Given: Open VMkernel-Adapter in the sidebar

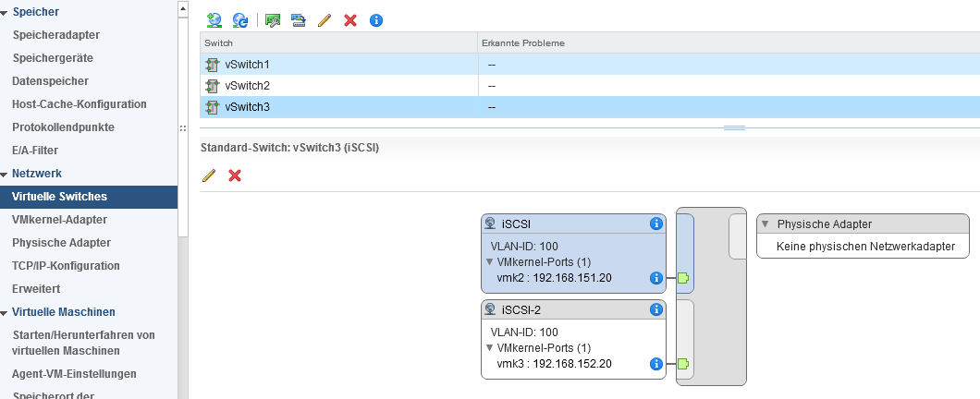Looking at the screenshot, I should 59,220.
